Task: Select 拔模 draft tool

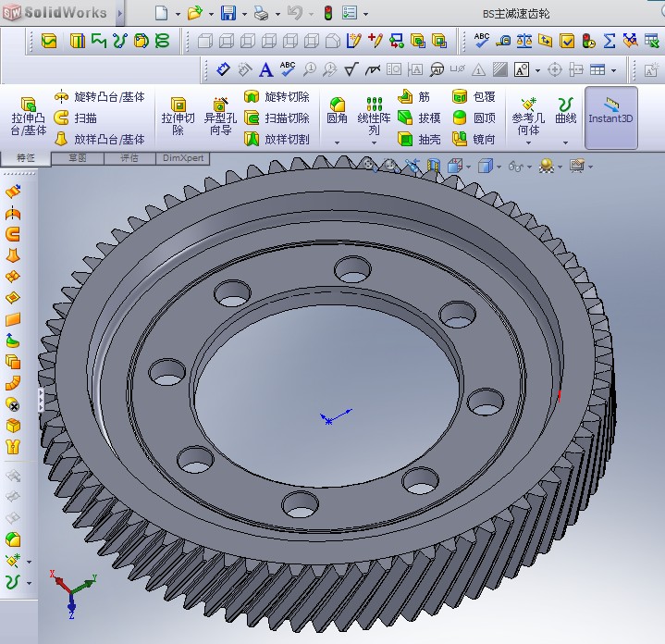Action: point(419,118)
